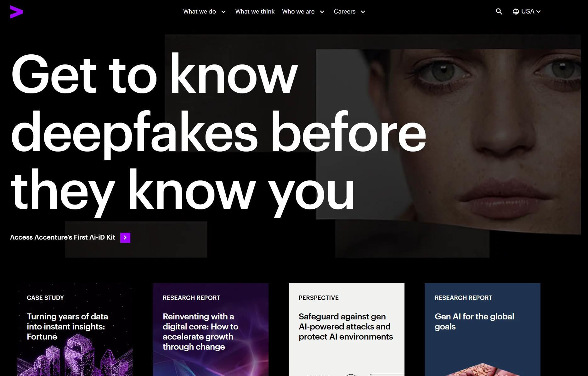Expand the Careers chevron
The width and height of the screenshot is (588, 376).
pyautogui.click(x=363, y=12)
